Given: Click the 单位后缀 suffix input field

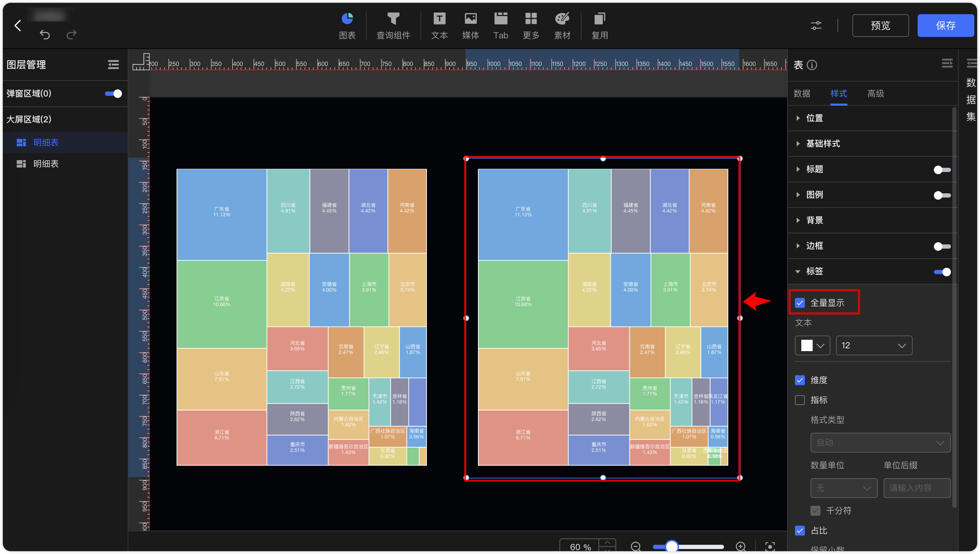Looking at the screenshot, I should click(917, 488).
